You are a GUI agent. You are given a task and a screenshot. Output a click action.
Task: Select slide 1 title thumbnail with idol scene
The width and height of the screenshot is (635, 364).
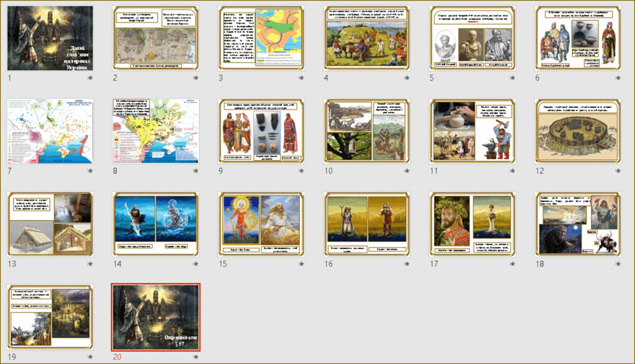[x=50, y=38]
